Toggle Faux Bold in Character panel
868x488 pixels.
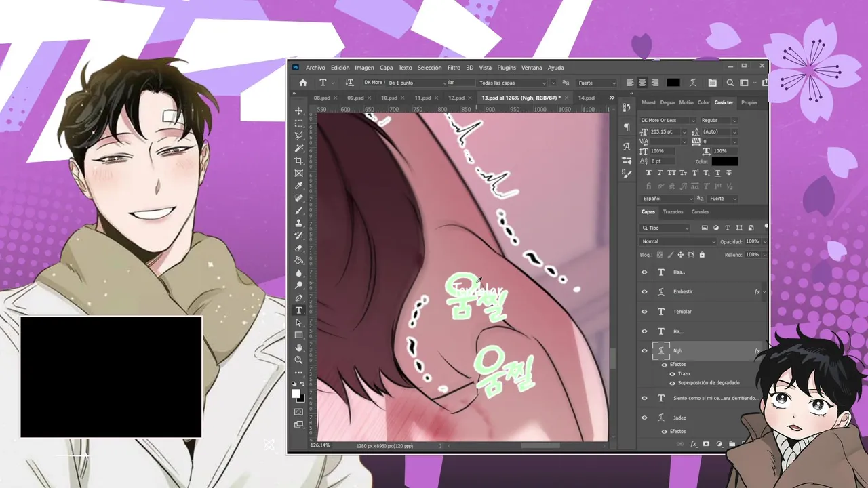[x=648, y=173]
